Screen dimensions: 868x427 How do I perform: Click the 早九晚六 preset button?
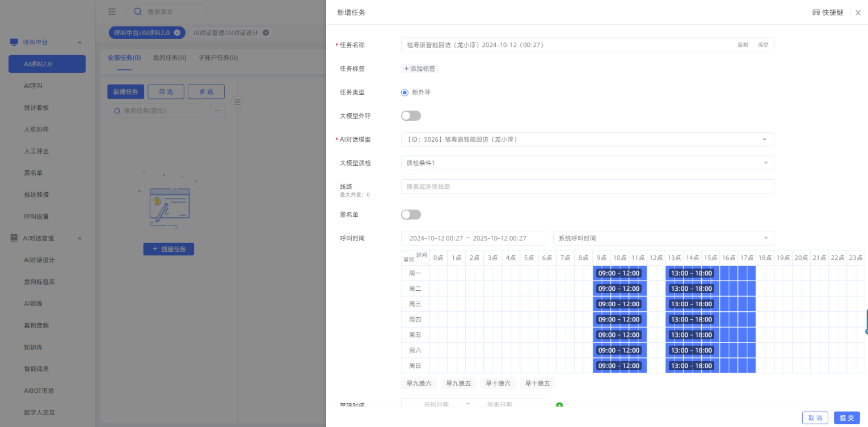pos(419,384)
